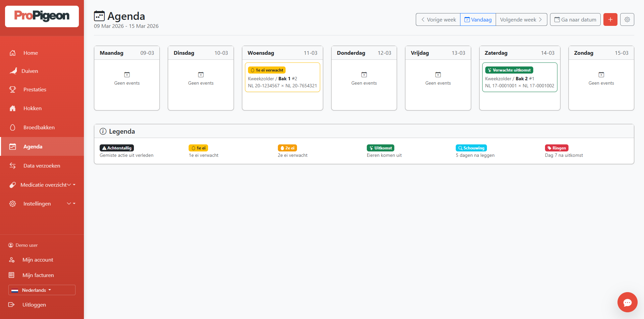Go to Home in the sidebar
Viewport: 644px width, 319px height.
coord(31,53)
